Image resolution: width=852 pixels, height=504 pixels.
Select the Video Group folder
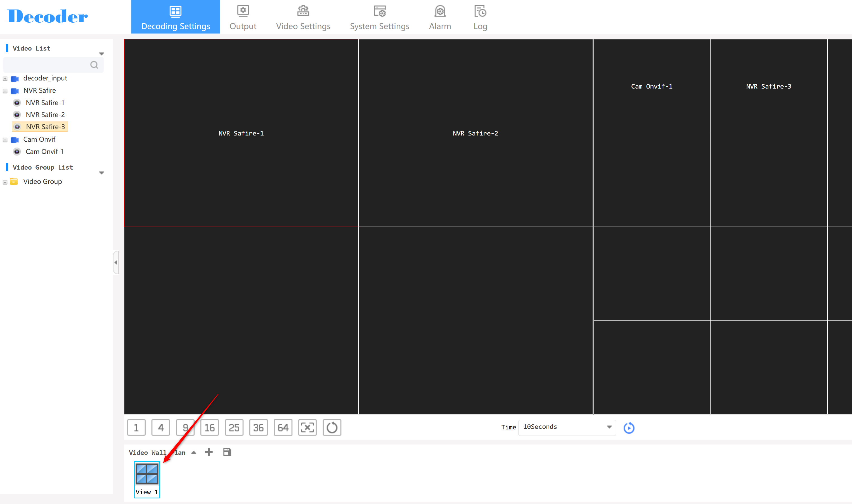[42, 181]
